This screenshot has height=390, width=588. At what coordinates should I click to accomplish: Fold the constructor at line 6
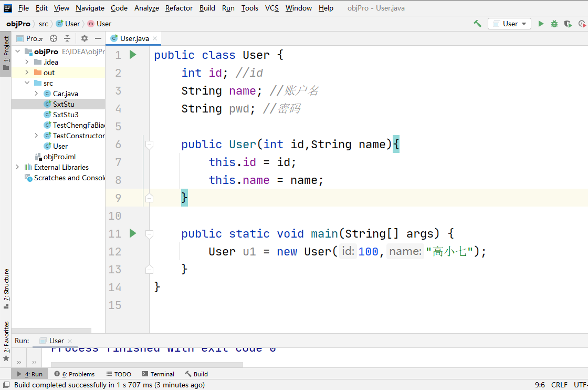pos(149,145)
